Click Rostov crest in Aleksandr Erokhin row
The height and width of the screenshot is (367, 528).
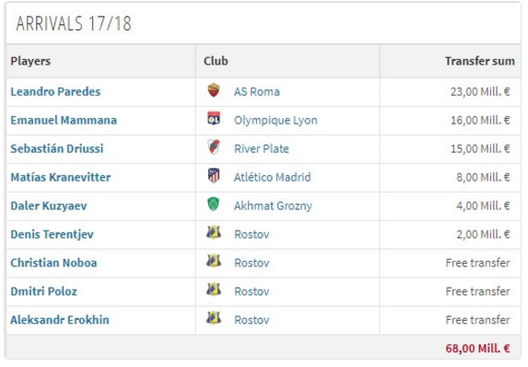pyautogui.click(x=213, y=318)
